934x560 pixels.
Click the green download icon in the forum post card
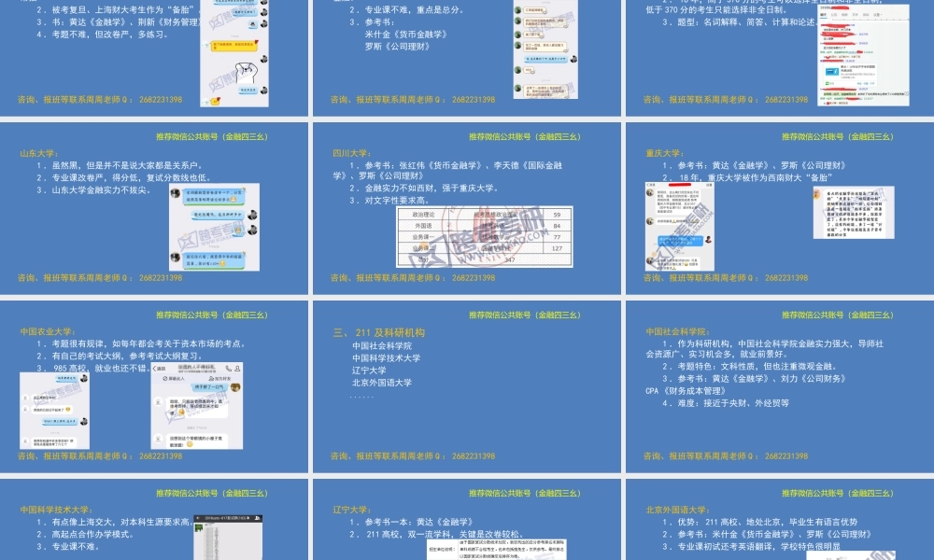coord(827,83)
